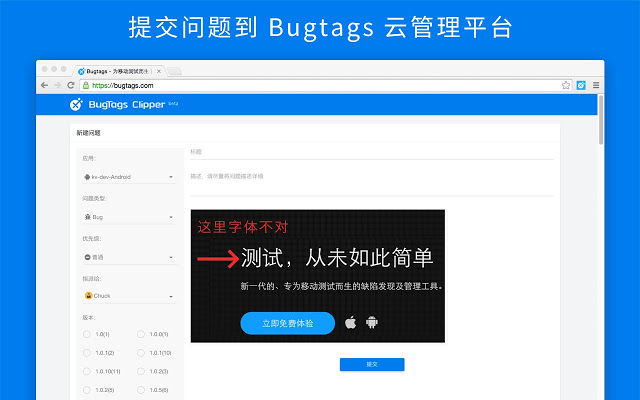This screenshot has width=640, height=400.
Task: Click the blue 提交 submit button
Action: pos(372,364)
